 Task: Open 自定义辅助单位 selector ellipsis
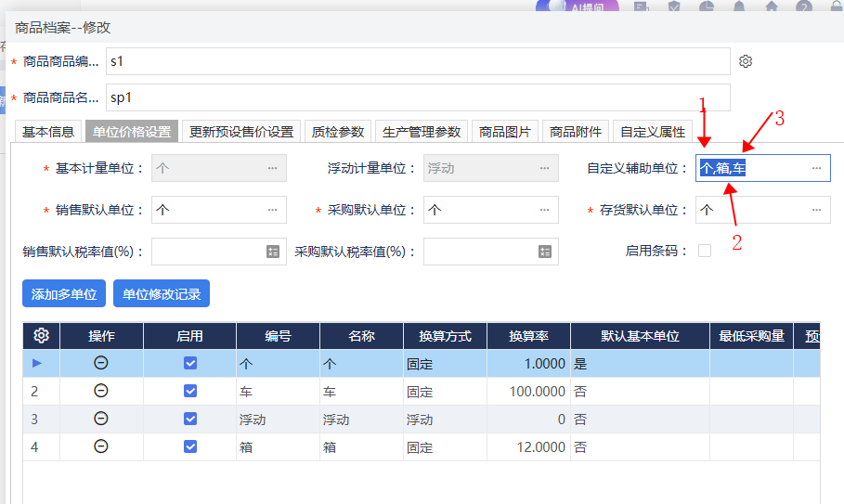pyautogui.click(x=816, y=168)
